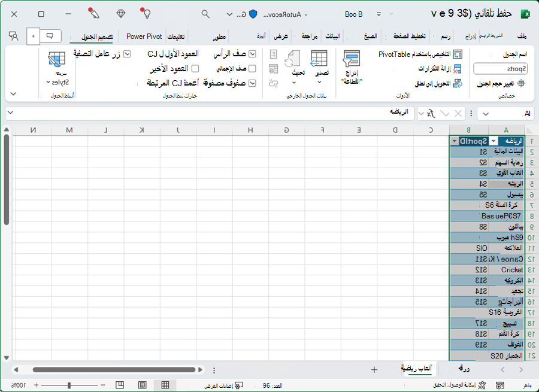Click the accessibility checker status icon

pyautogui.click(x=482, y=385)
